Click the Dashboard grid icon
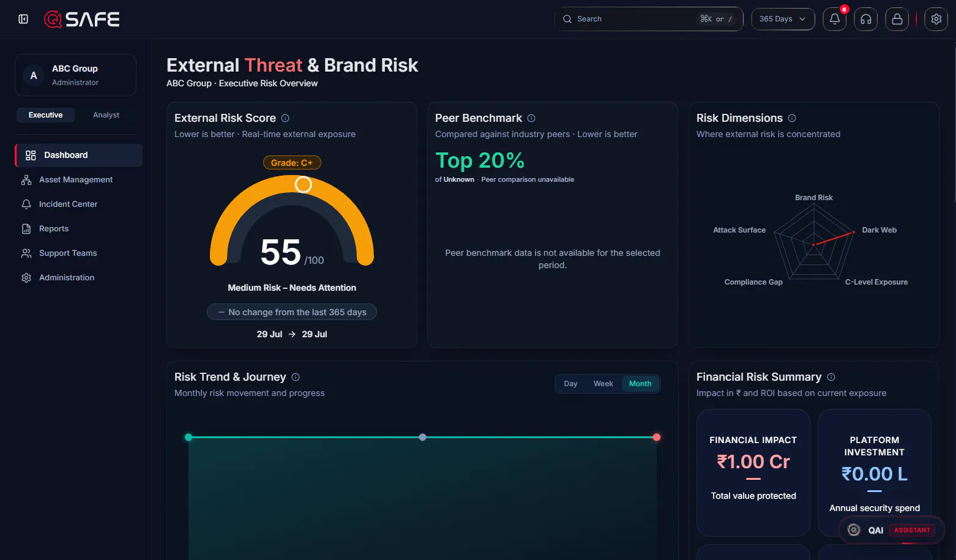956x560 pixels. [31, 155]
